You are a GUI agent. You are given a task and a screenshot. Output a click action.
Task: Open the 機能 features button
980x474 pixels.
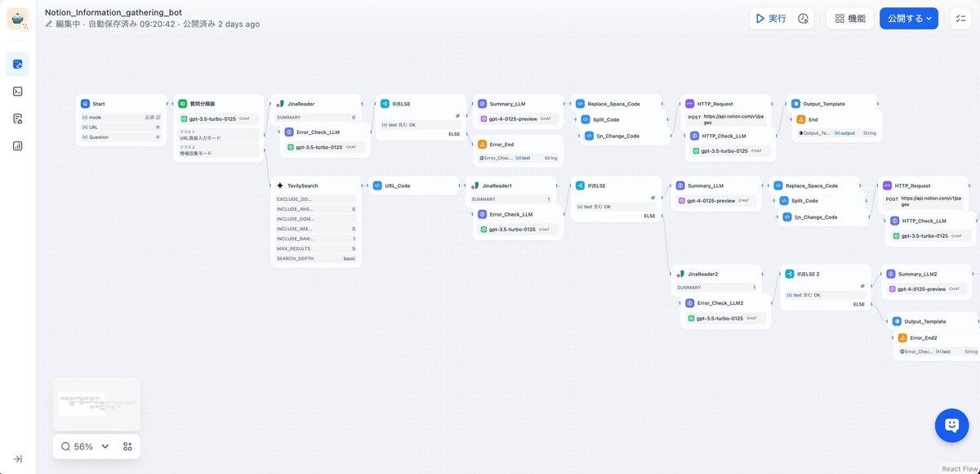[850, 18]
